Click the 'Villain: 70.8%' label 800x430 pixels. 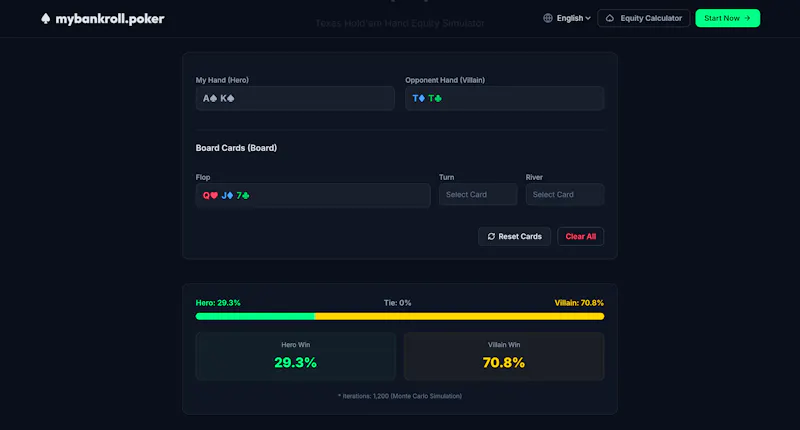[x=579, y=303]
